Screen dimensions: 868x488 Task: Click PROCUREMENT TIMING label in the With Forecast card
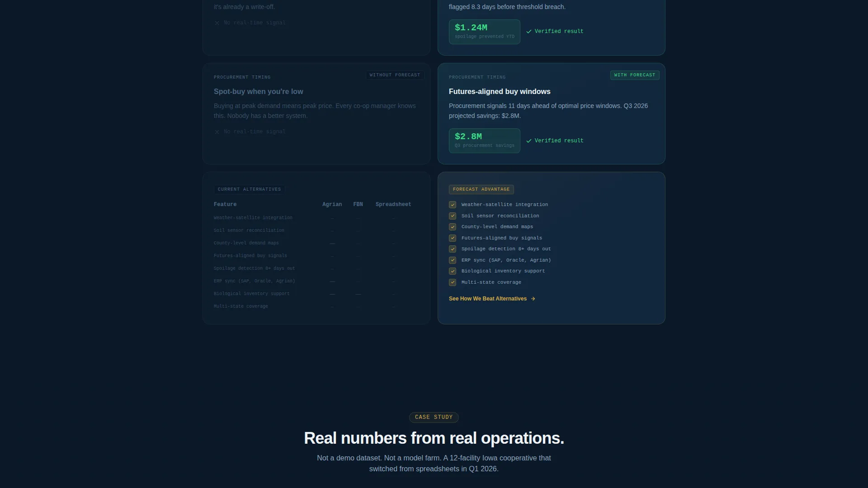pyautogui.click(x=477, y=77)
